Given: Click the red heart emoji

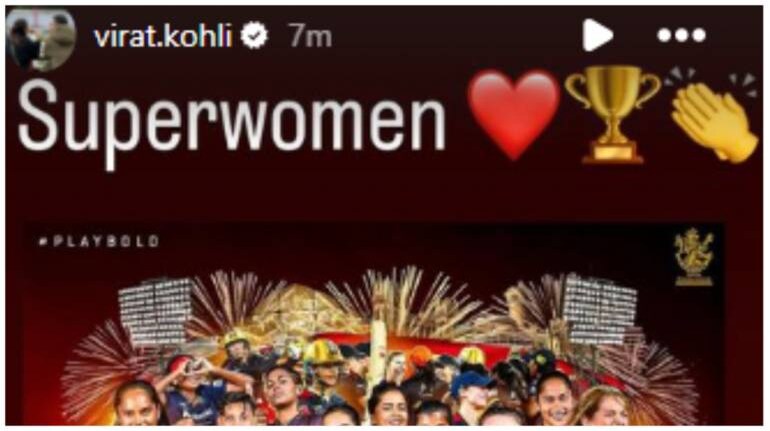Looking at the screenshot, I should 514,114.
